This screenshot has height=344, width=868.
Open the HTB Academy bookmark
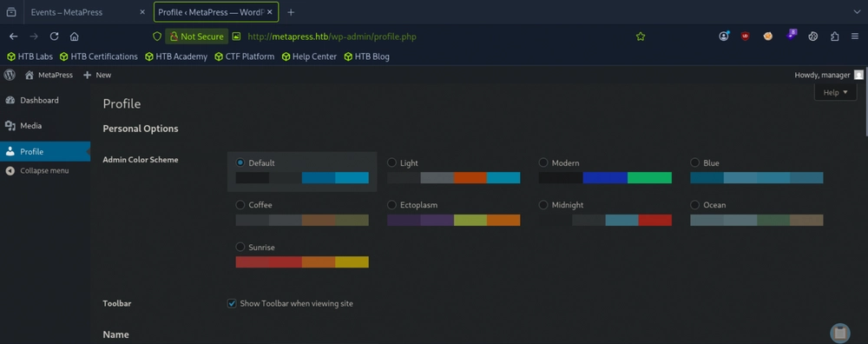point(176,56)
